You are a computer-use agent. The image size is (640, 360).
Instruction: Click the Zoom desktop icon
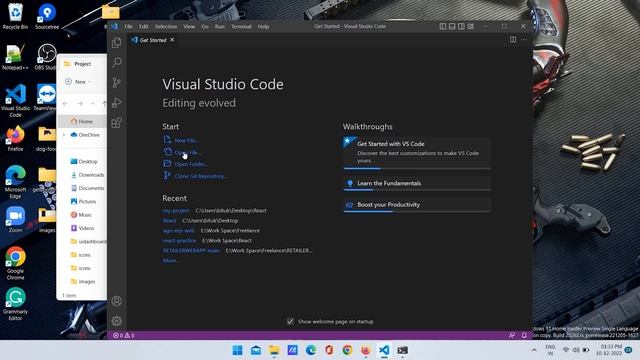pyautogui.click(x=16, y=220)
